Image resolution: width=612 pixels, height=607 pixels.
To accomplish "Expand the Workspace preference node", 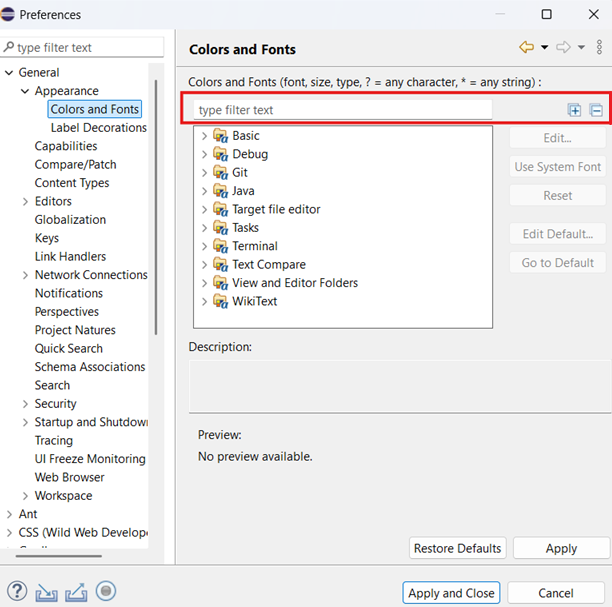I will [25, 496].
